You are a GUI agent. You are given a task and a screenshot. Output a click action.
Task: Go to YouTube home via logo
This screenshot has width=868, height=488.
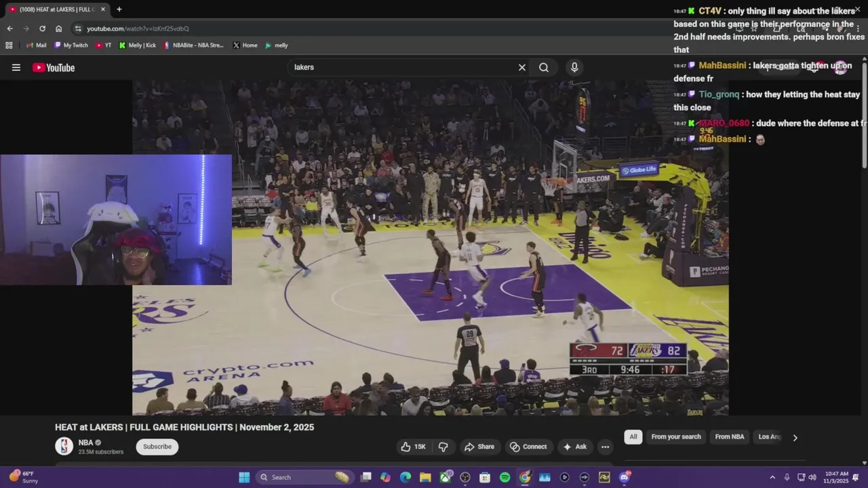[54, 67]
